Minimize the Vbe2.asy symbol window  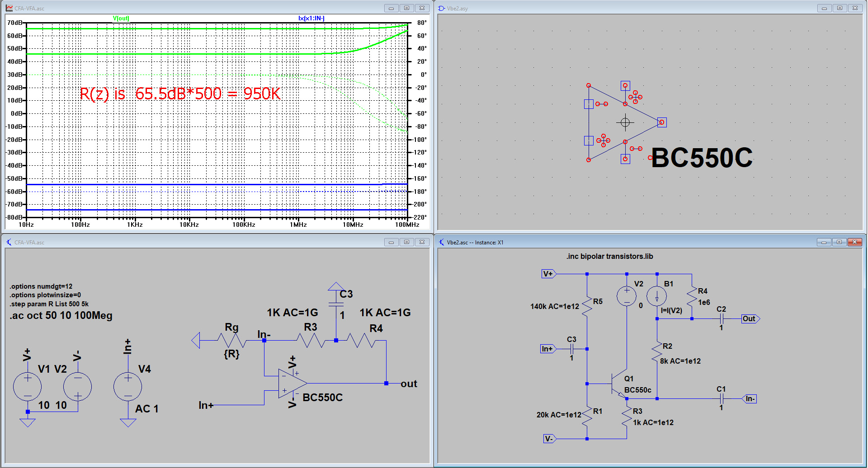tap(824, 8)
